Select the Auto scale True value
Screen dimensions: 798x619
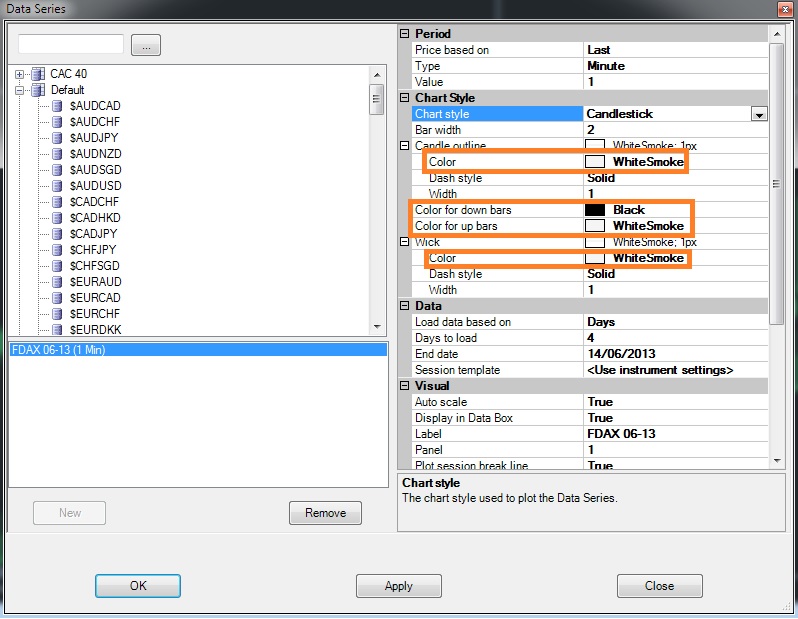pyautogui.click(x=675, y=402)
